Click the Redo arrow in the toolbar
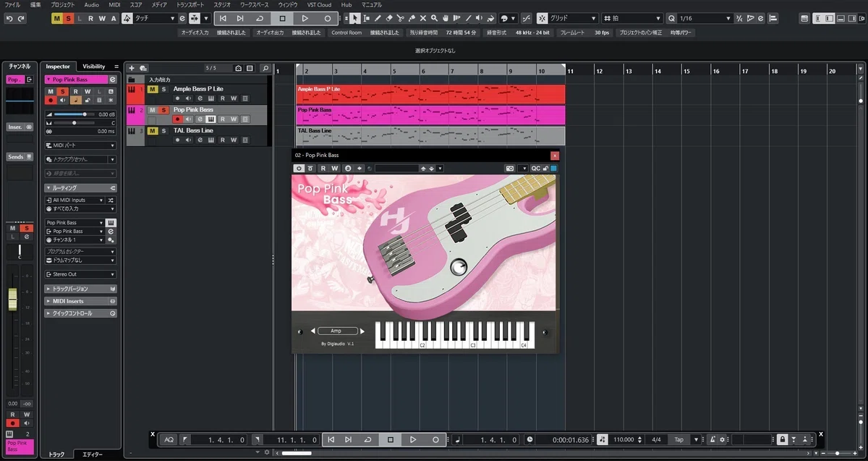 pos(20,18)
